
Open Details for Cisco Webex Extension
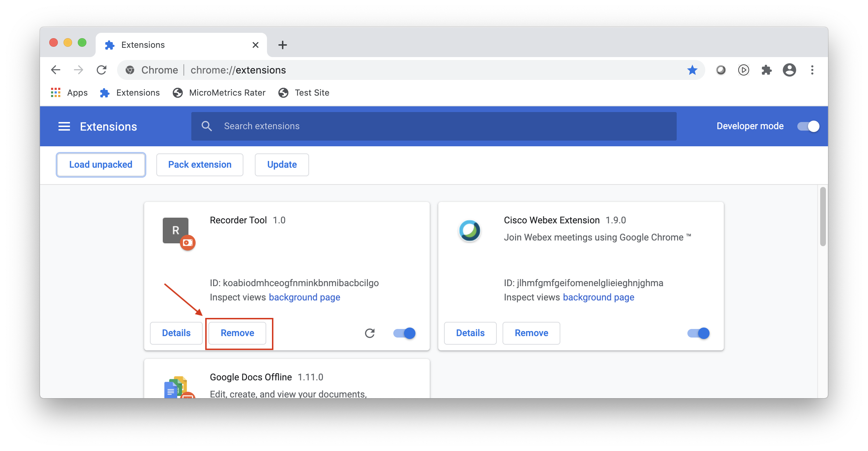click(x=470, y=333)
